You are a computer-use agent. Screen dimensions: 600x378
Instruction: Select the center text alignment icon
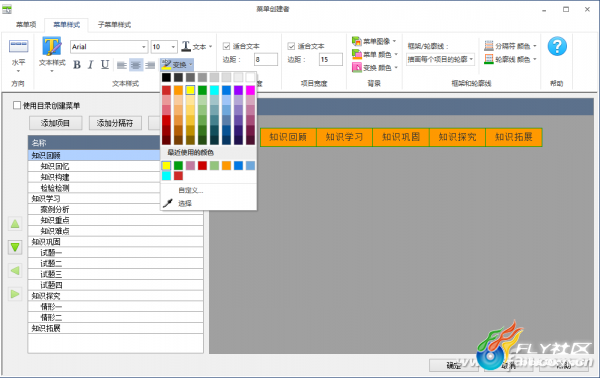tap(136, 65)
